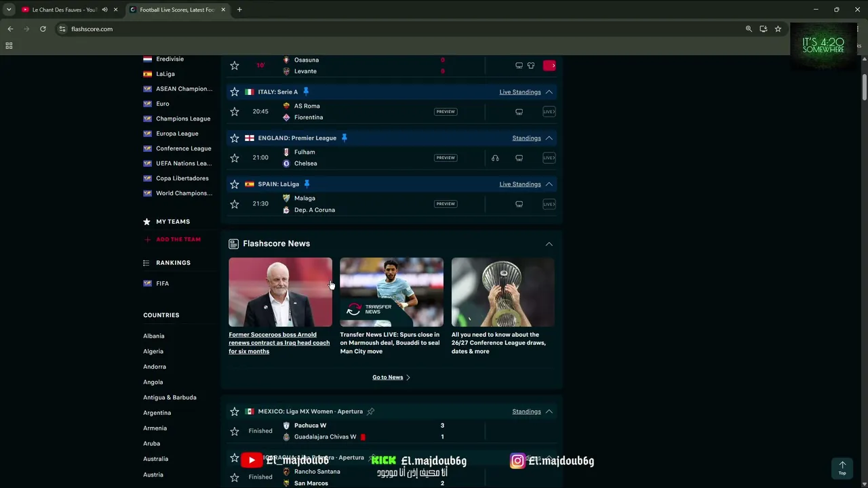
Task: Star the Spain LaLiga league header
Action: click(235, 184)
